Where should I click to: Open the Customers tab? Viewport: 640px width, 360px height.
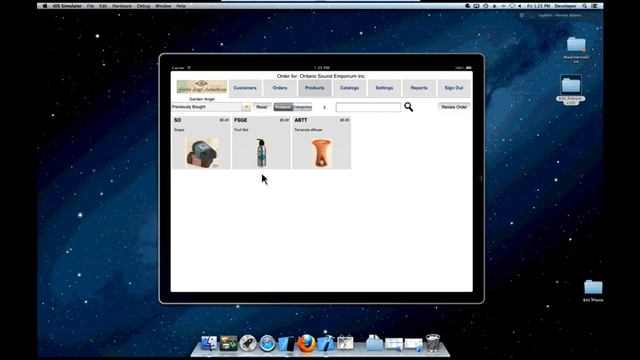[245, 88]
